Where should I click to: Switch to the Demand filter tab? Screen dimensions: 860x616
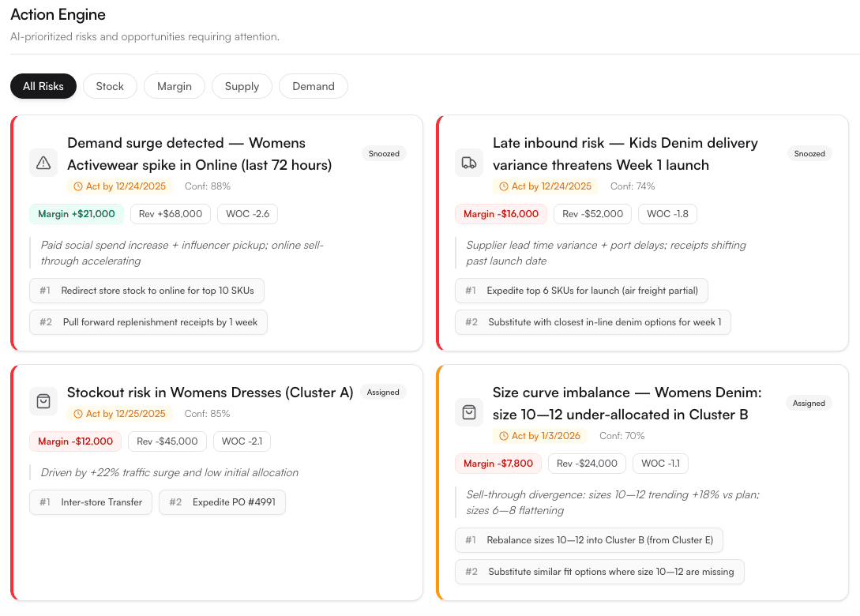point(314,86)
